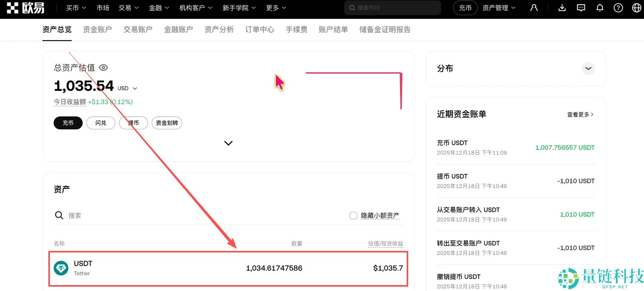Screen dimensions: 644x291
Task: Click the black 充币 button under total assets
Action: tap(68, 123)
